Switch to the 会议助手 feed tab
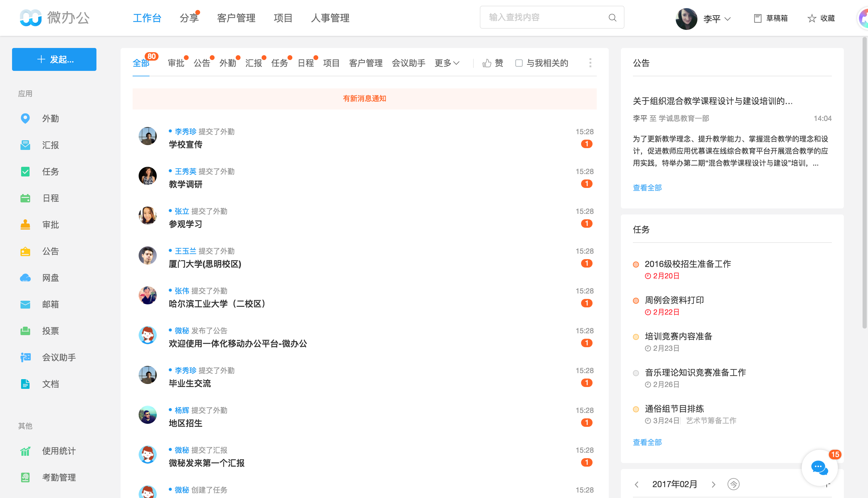Screen dimensions: 868x498 click(408, 63)
